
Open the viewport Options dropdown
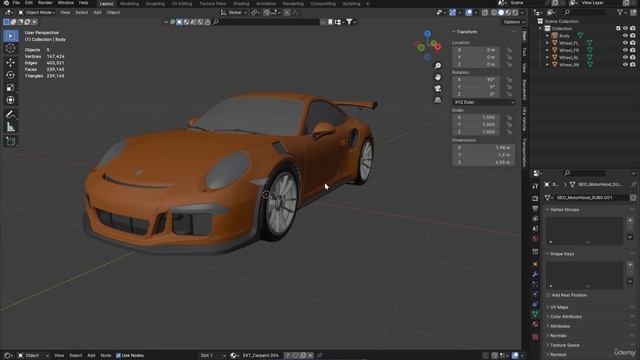[514, 22]
